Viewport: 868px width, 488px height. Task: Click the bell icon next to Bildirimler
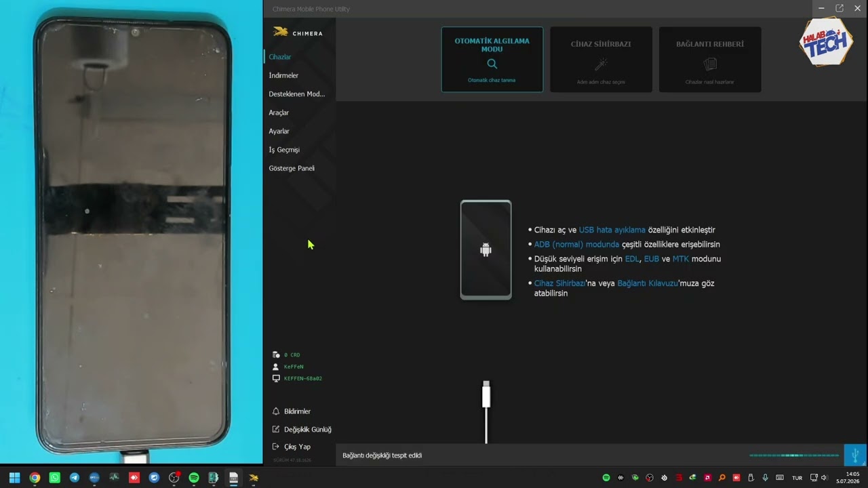coord(276,411)
